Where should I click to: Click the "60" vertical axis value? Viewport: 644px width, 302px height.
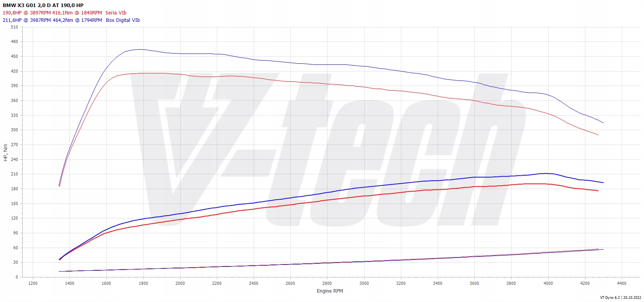click(16, 248)
